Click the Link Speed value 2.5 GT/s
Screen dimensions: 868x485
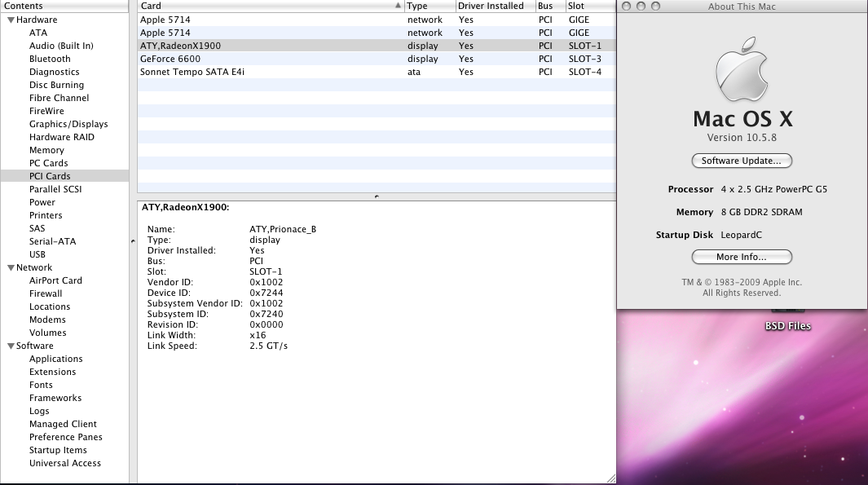(x=268, y=346)
